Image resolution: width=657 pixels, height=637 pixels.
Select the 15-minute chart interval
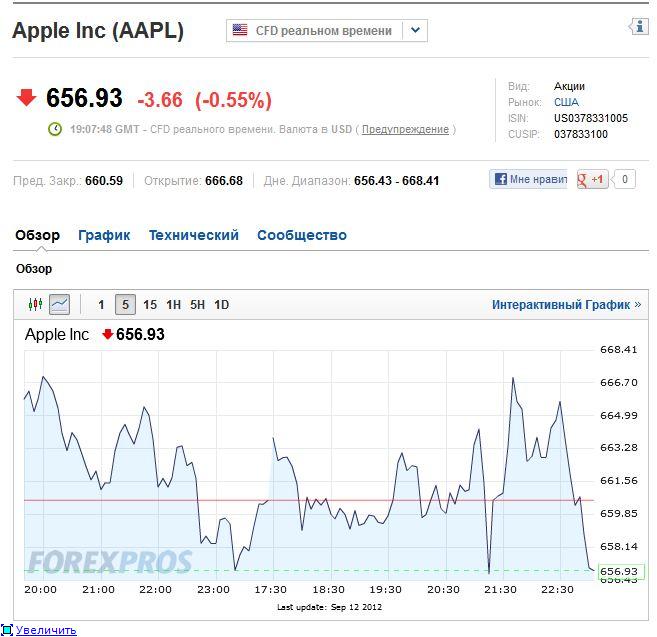150,305
